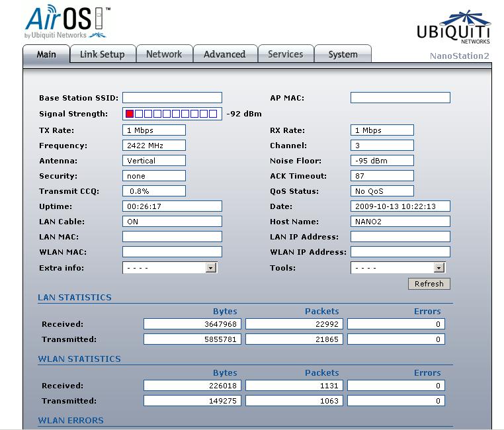Click the WLAN MAC field
504x430 pixels.
[172, 252]
